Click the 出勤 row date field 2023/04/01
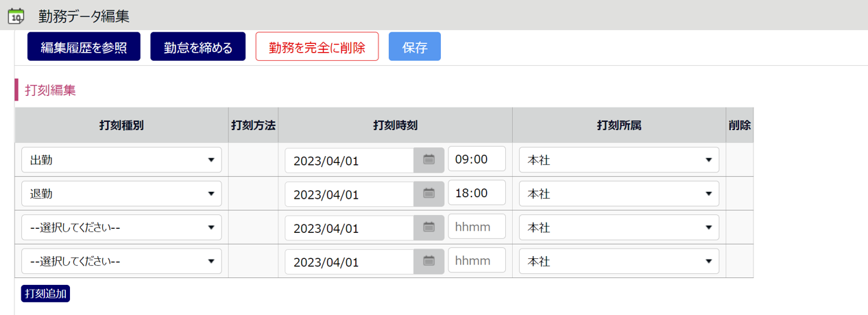868x315 pixels. (350, 160)
